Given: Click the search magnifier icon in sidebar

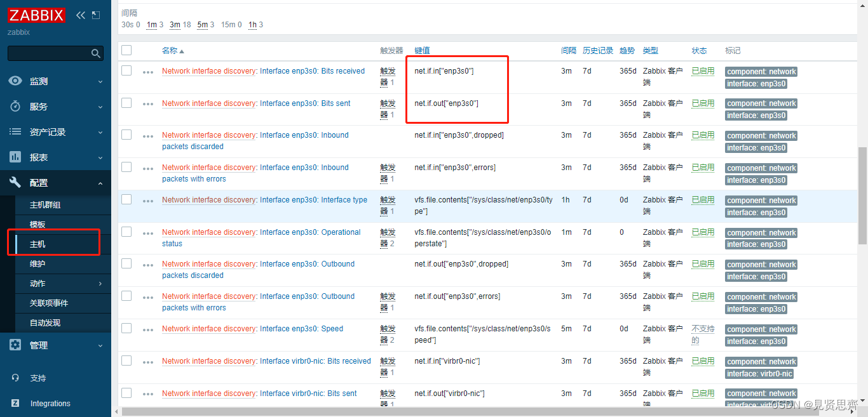Looking at the screenshot, I should click(x=95, y=53).
